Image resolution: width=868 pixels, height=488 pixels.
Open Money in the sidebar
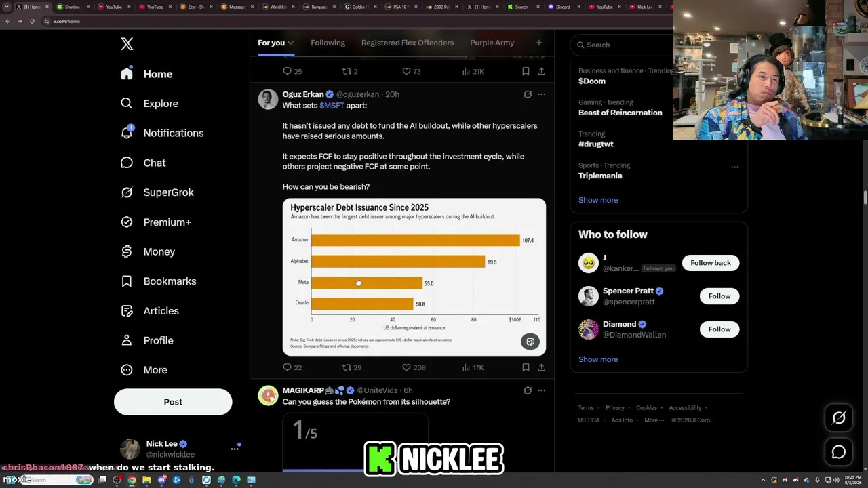147,251
